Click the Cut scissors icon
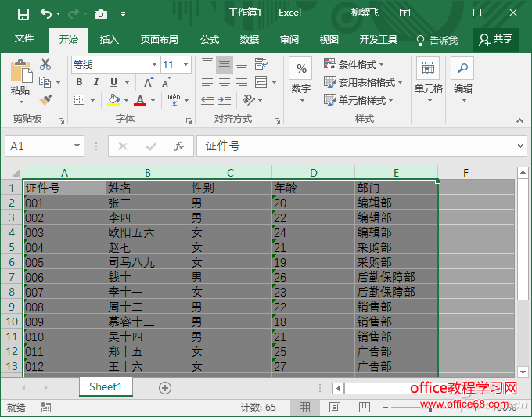The image size is (532, 417). point(45,64)
